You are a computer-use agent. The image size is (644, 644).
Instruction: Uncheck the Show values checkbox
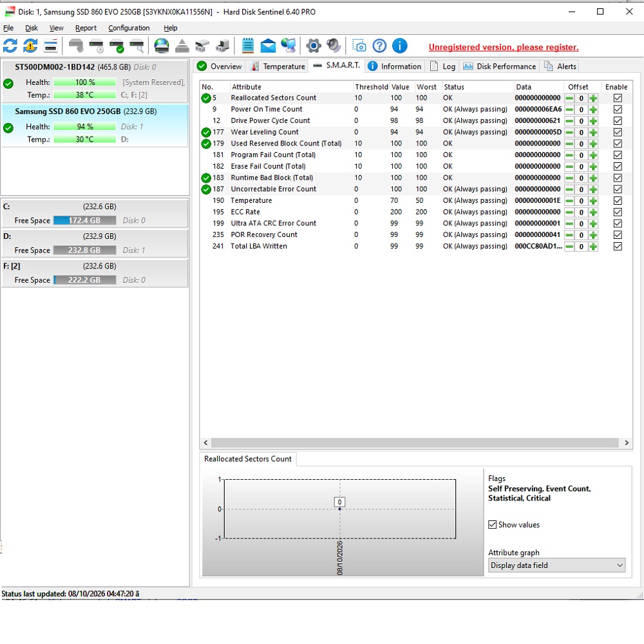tap(492, 524)
